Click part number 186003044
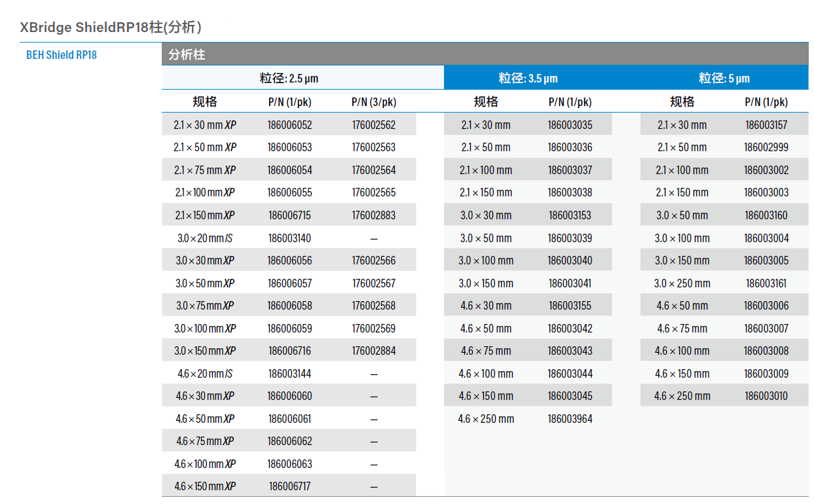 [x=570, y=374]
